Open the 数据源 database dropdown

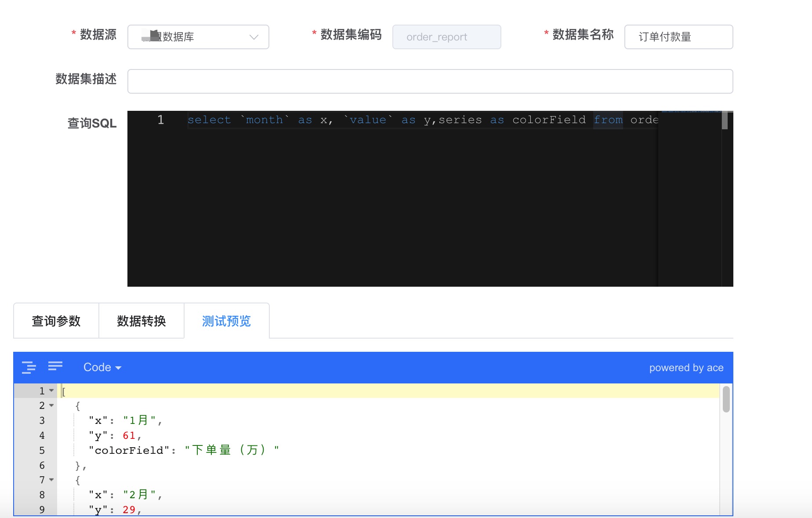tap(198, 37)
